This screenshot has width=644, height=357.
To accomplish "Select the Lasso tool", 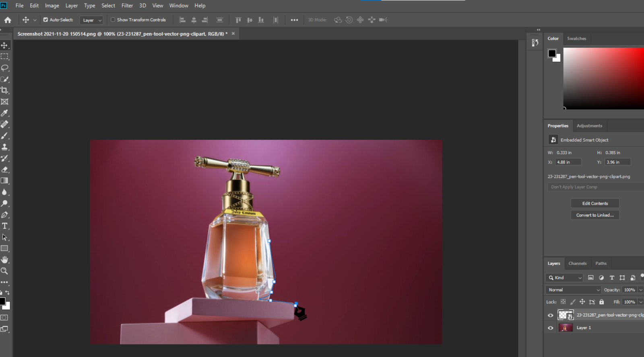I will (5, 68).
